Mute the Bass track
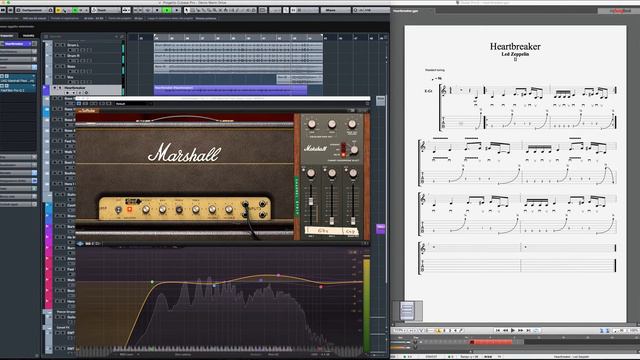 pyautogui.click(x=57, y=67)
